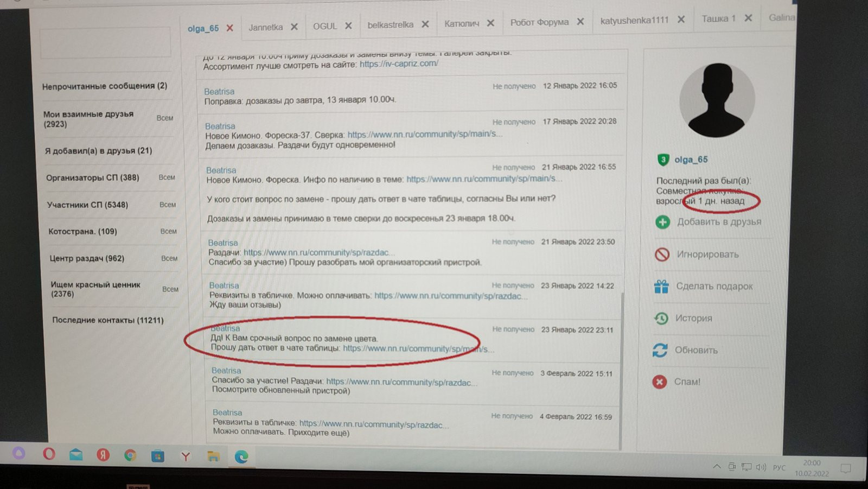Open History via the clock icon
This screenshot has width=868, height=489.
(x=661, y=318)
